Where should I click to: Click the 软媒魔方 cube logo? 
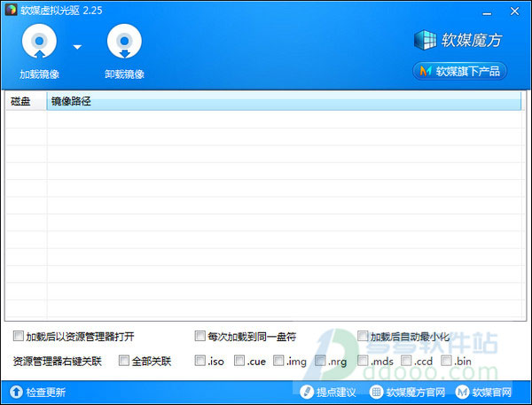pyautogui.click(x=425, y=40)
